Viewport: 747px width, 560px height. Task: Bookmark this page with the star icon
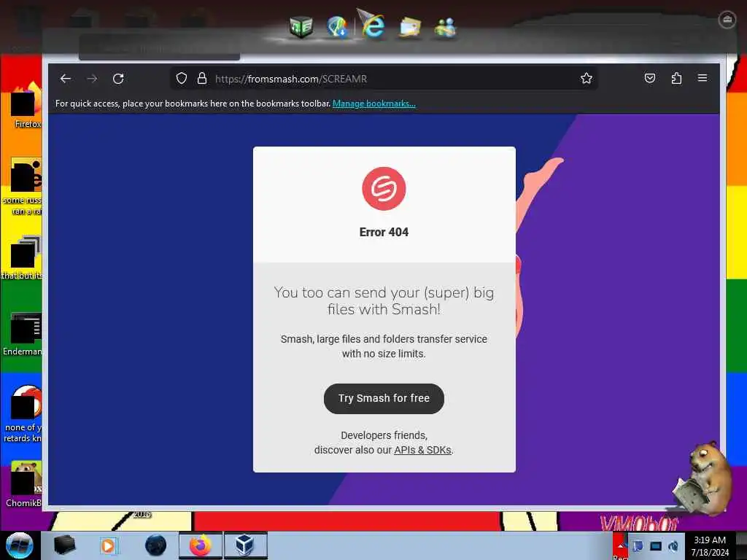coord(587,79)
